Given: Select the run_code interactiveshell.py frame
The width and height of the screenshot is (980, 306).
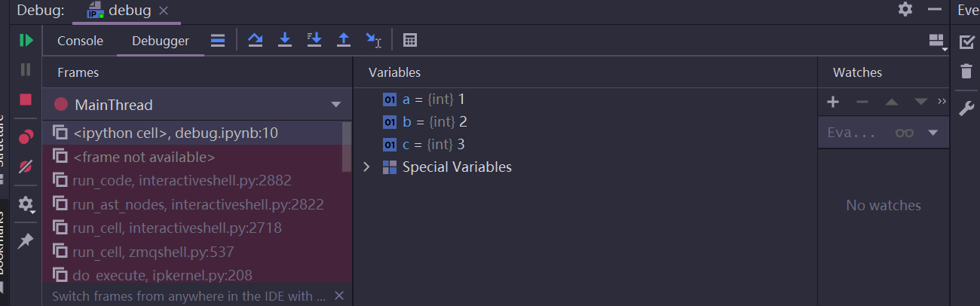Looking at the screenshot, I should [x=182, y=180].
